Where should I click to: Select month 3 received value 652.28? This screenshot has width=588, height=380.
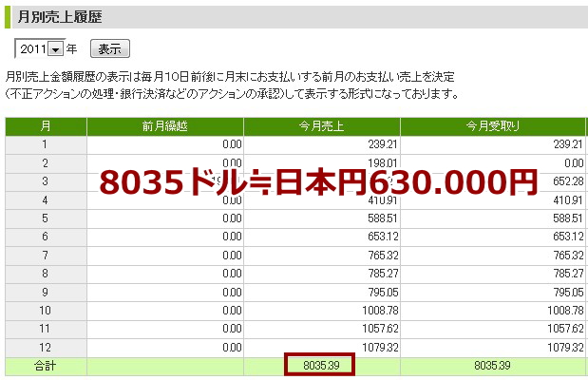click(x=568, y=181)
